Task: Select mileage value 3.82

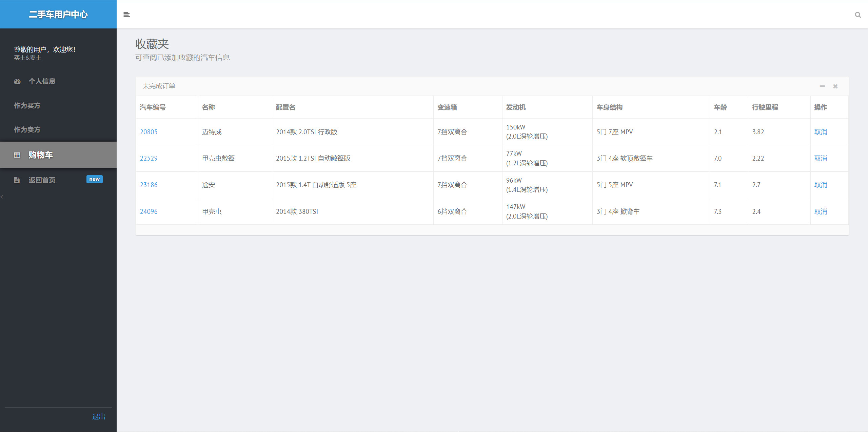Action: click(x=758, y=132)
